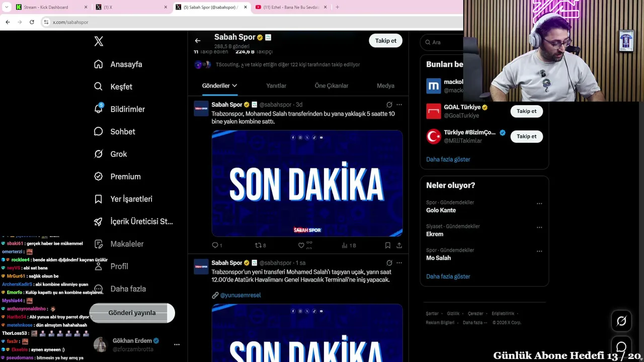Close the Ezhel YouTube tab
Image resolution: width=644 pixels, height=362 pixels.
325,7
